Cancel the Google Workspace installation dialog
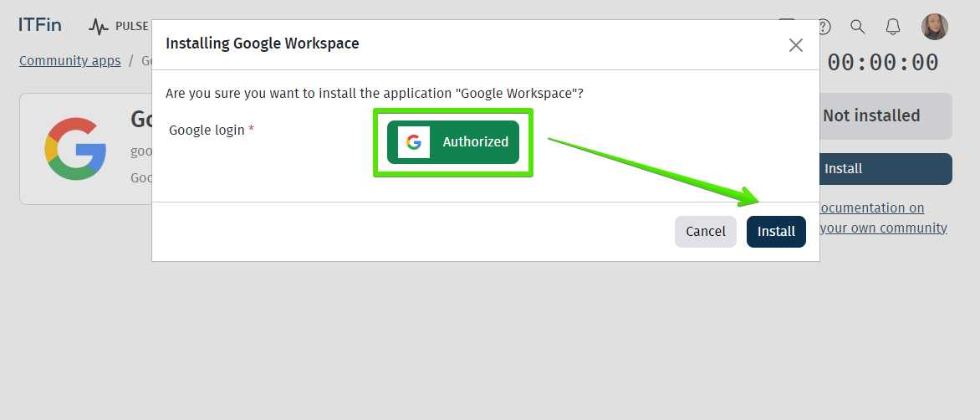The image size is (980, 420). click(705, 231)
